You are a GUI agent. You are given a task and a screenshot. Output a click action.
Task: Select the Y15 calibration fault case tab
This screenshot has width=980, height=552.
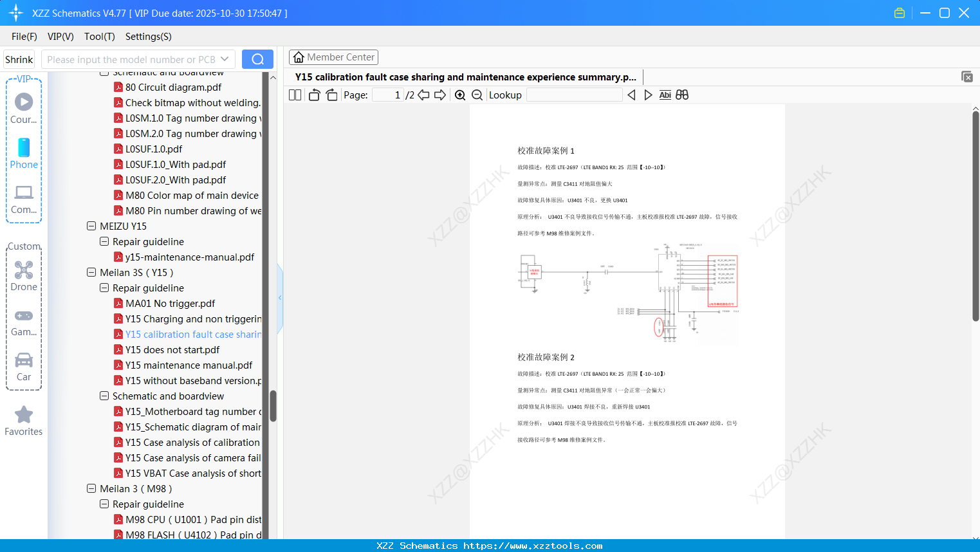466,77
